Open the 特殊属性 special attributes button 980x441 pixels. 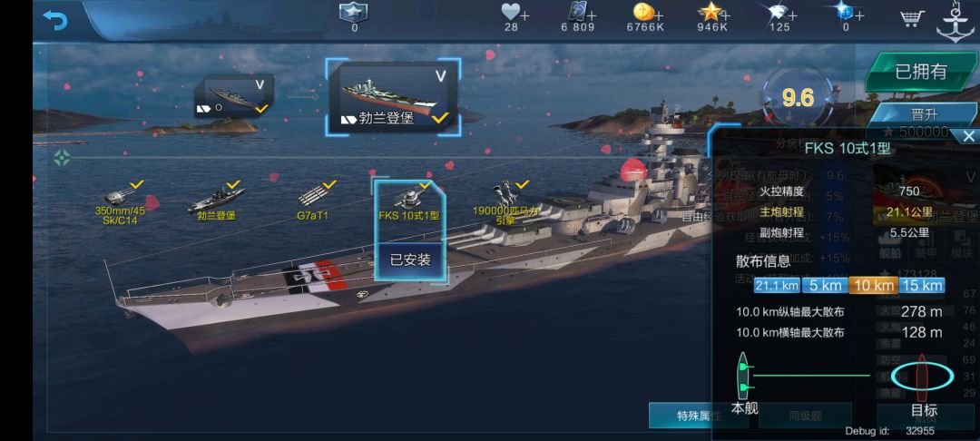699,416
